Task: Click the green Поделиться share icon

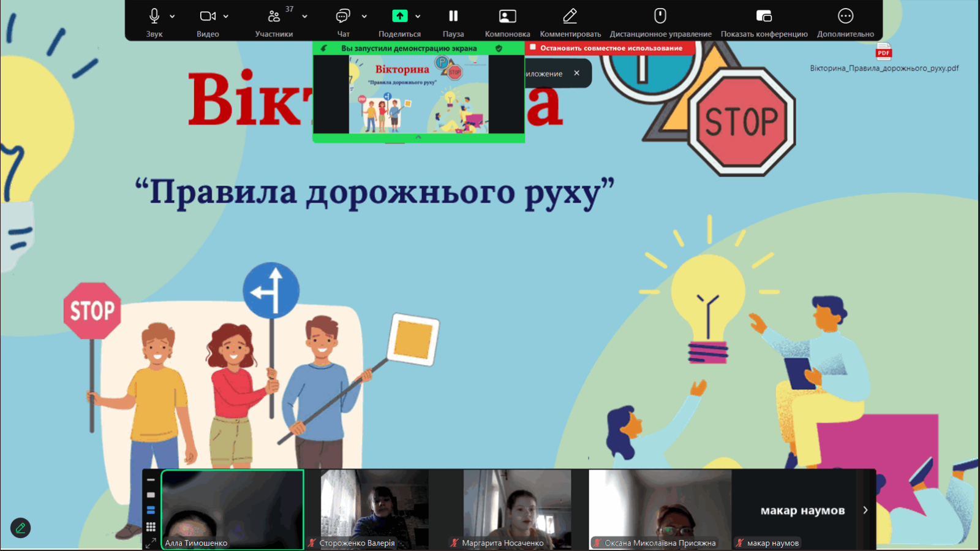Action: pyautogui.click(x=399, y=17)
